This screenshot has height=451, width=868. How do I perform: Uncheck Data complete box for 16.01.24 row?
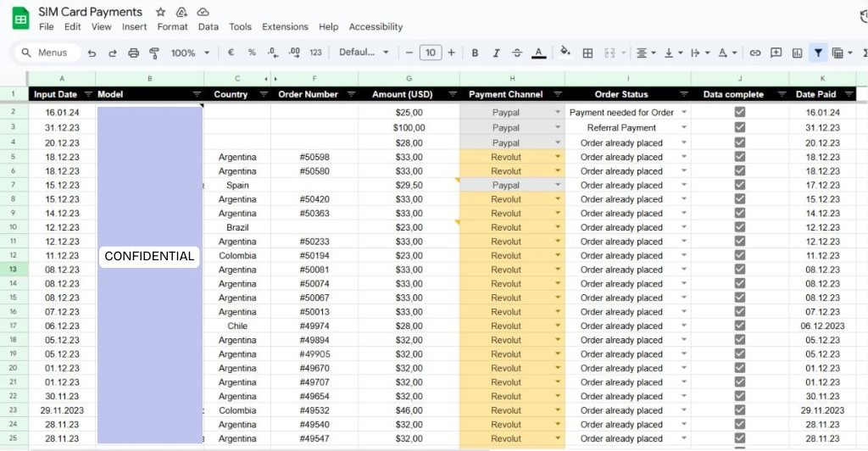point(739,112)
